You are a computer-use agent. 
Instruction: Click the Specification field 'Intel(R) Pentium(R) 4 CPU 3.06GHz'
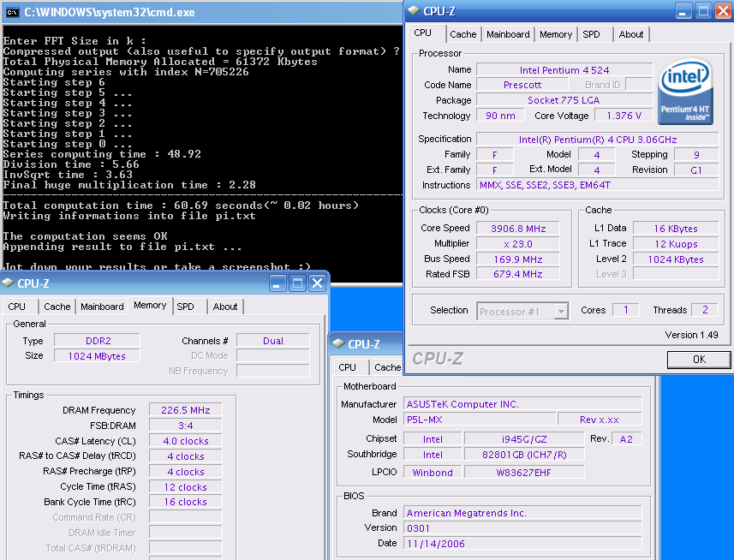[x=597, y=140]
